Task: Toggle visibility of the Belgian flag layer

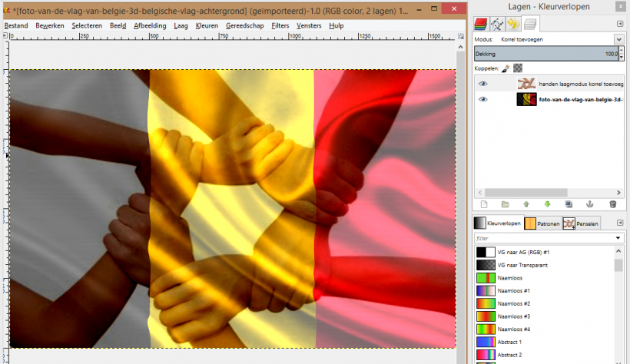Action: click(483, 99)
